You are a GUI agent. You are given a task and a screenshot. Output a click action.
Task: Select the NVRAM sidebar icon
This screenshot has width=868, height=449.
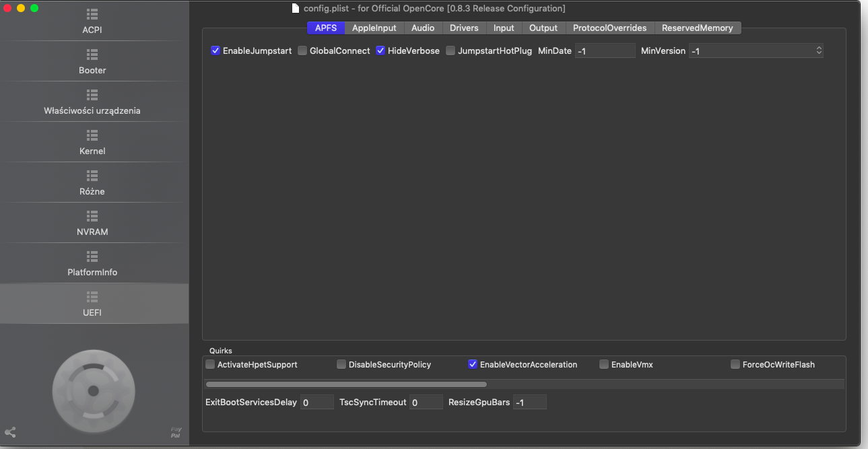[x=92, y=216]
